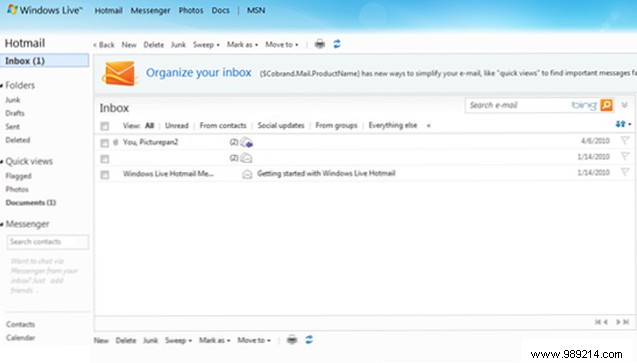Click Delete in the top toolbar
Screen dimensions: 637x363
154,45
